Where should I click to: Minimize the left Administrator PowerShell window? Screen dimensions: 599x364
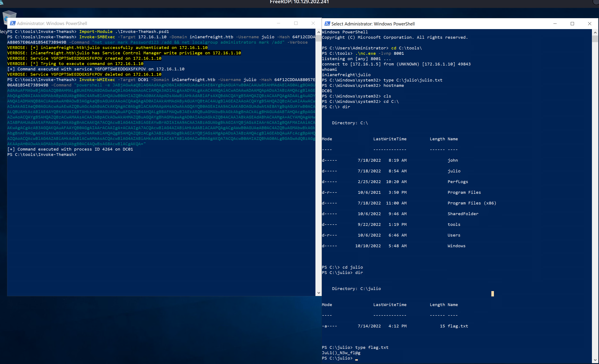pos(279,23)
